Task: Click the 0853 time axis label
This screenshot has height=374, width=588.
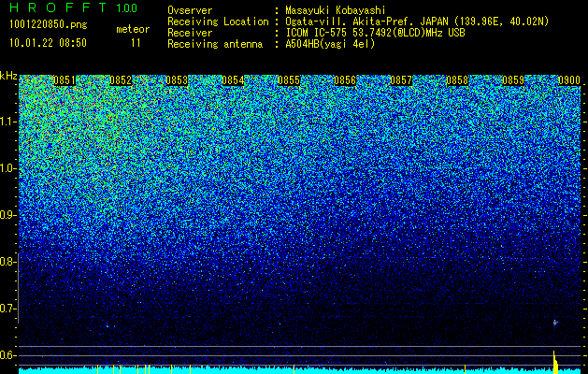Action: pos(177,80)
